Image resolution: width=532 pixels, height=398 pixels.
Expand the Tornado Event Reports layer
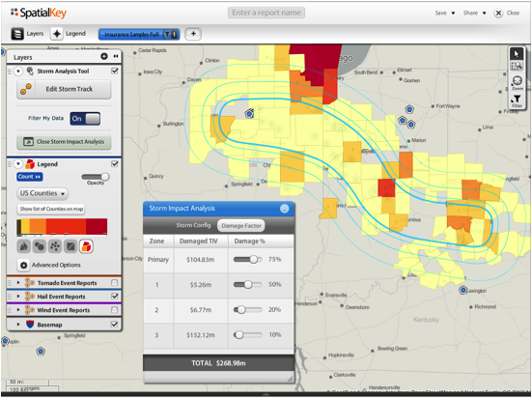pyautogui.click(x=18, y=282)
